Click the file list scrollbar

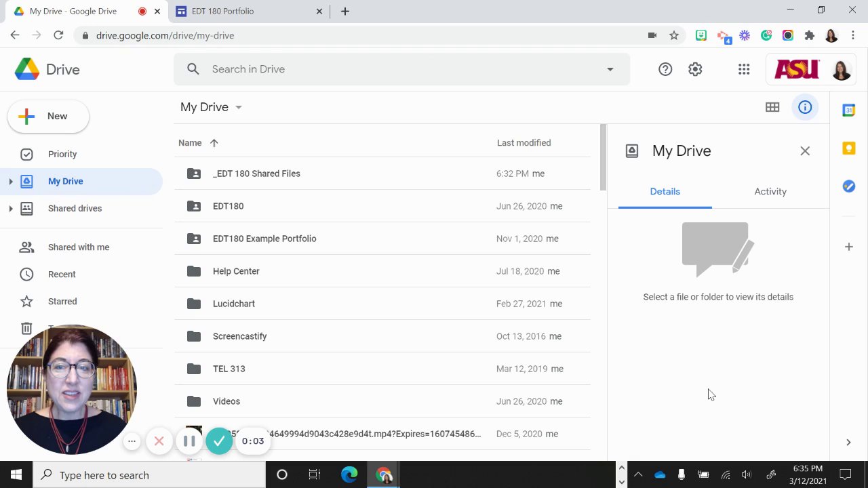(x=603, y=157)
